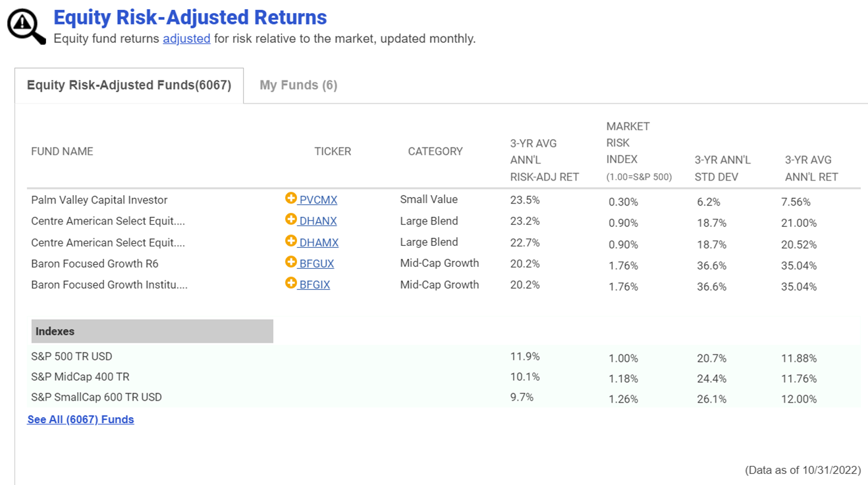Click the "adjusted" hyperlink in subtitle
The height and width of the screenshot is (485, 868).
coord(186,39)
